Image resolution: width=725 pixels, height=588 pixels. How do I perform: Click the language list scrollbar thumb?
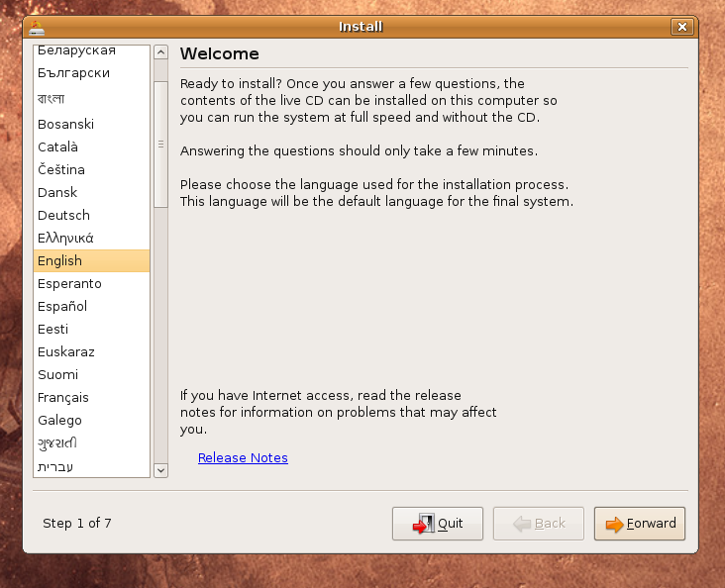[160, 145]
